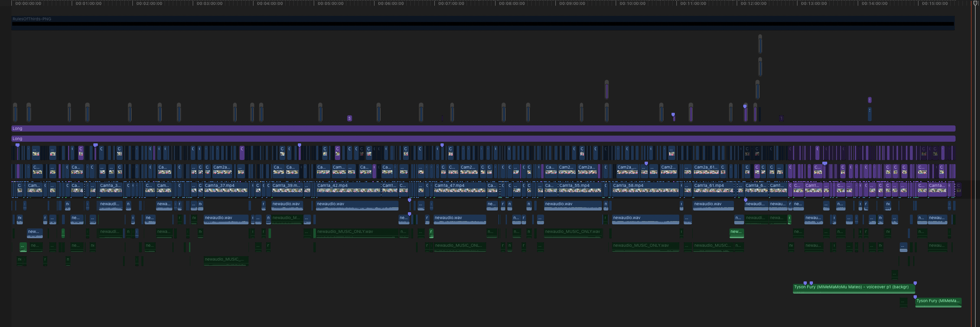Image resolution: width=980 pixels, height=327 pixels.
Task: Select the truncated Tyson Fury (MiMeMa... clip
Action: [x=938, y=303]
